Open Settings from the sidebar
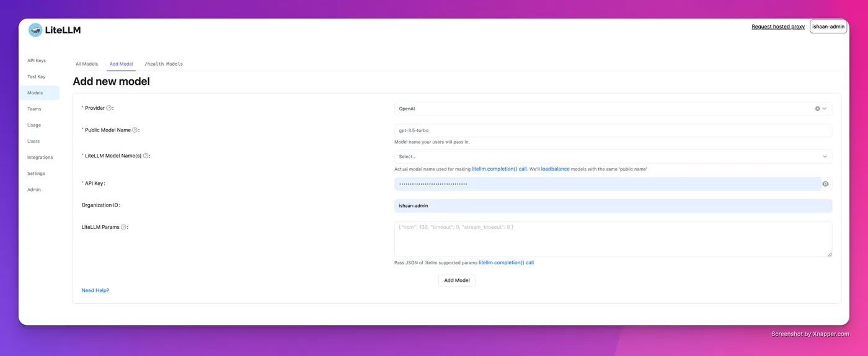 pyautogui.click(x=36, y=174)
